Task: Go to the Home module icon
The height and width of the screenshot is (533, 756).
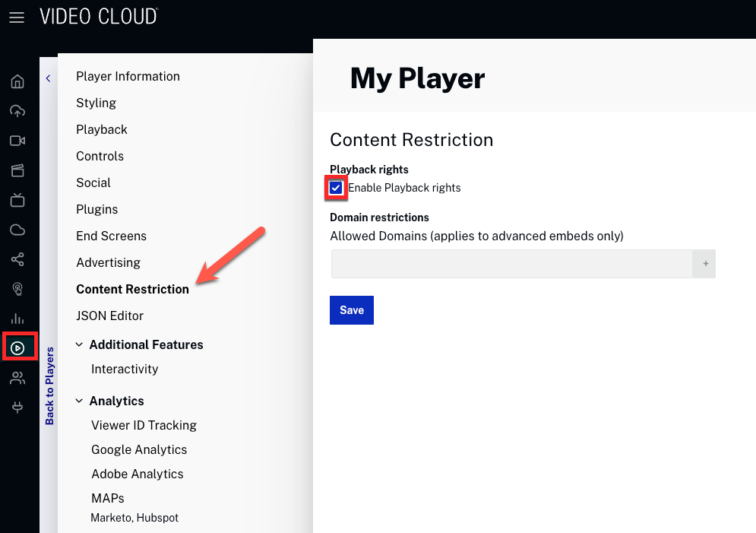Action: click(x=17, y=82)
